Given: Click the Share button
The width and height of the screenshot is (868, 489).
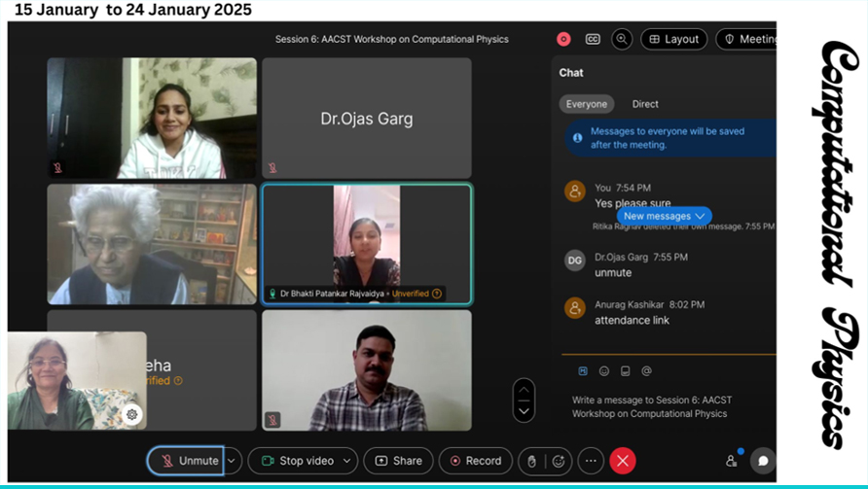Looking at the screenshot, I should point(398,461).
